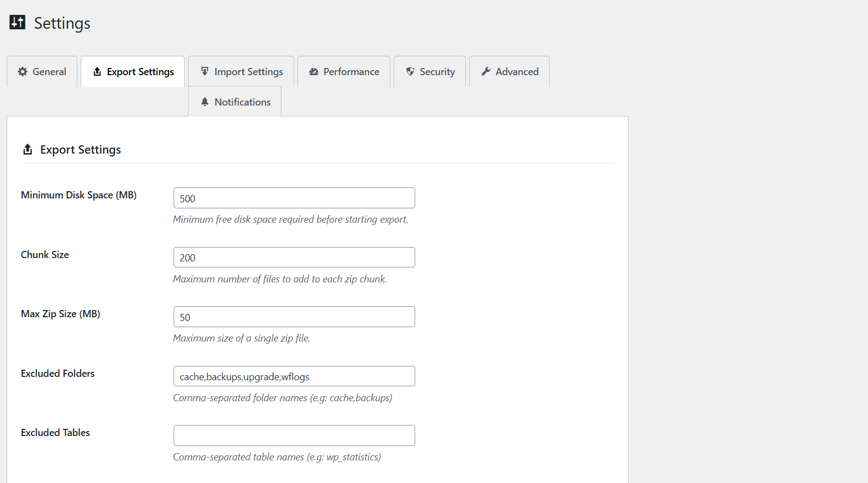The image size is (868, 483).
Task: Click the Import Settings tab download icon
Action: point(205,71)
